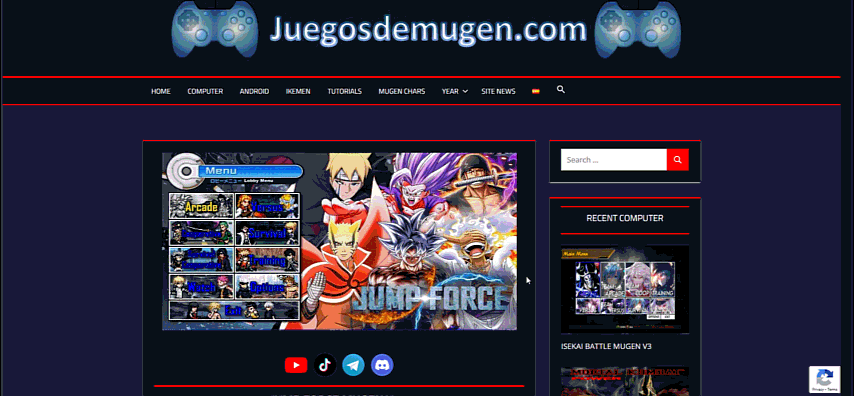
Task: Open the TikTok social link
Action: (x=325, y=365)
